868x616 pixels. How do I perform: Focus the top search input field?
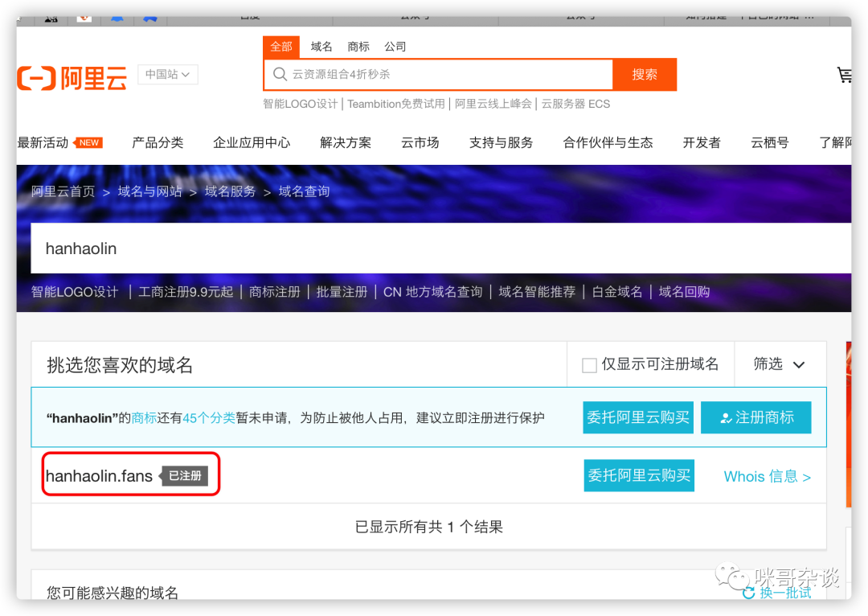439,74
